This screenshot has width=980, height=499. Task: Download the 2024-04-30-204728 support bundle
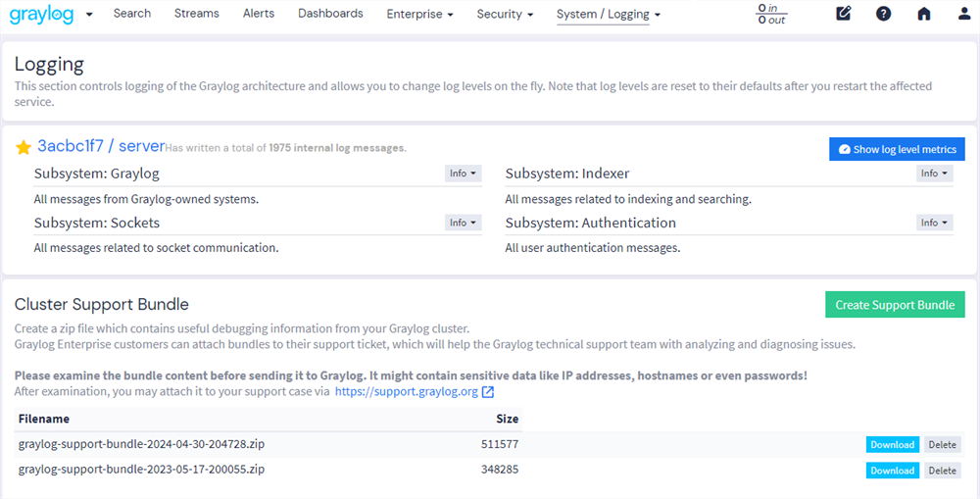coord(893,445)
